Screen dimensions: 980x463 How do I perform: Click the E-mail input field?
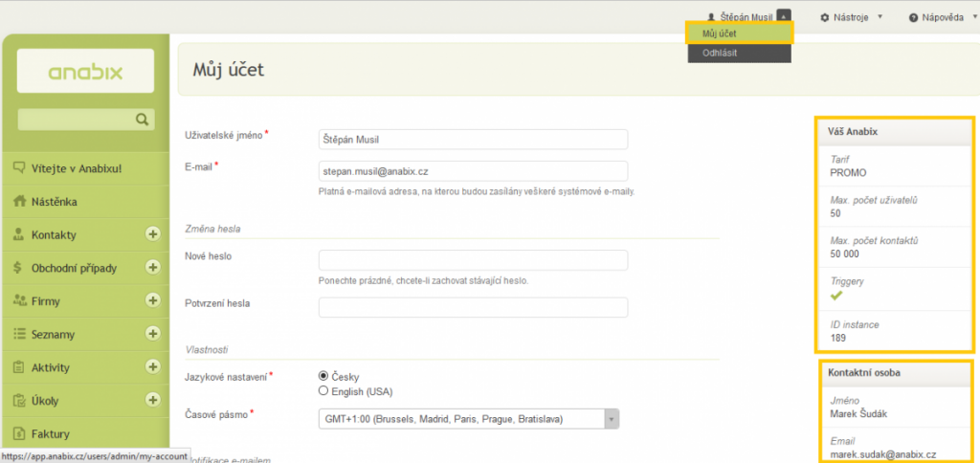pyautogui.click(x=473, y=170)
